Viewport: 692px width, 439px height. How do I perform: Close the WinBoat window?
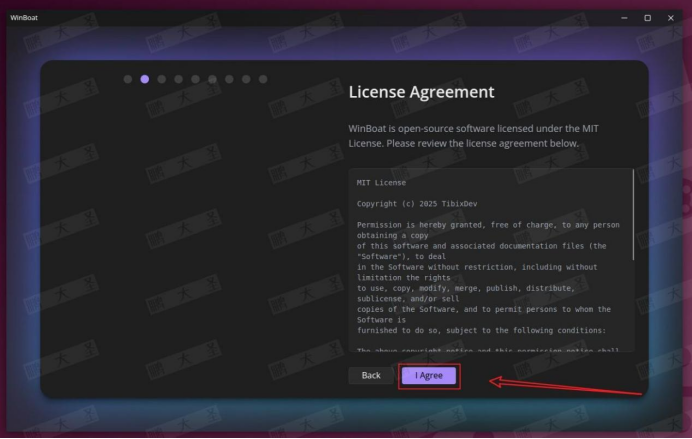[670, 18]
